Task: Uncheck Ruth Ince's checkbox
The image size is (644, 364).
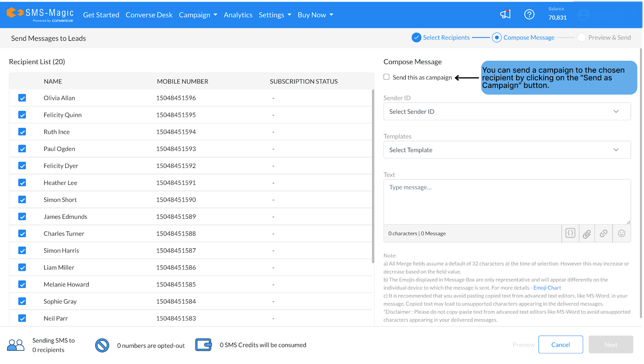Action: [22, 132]
